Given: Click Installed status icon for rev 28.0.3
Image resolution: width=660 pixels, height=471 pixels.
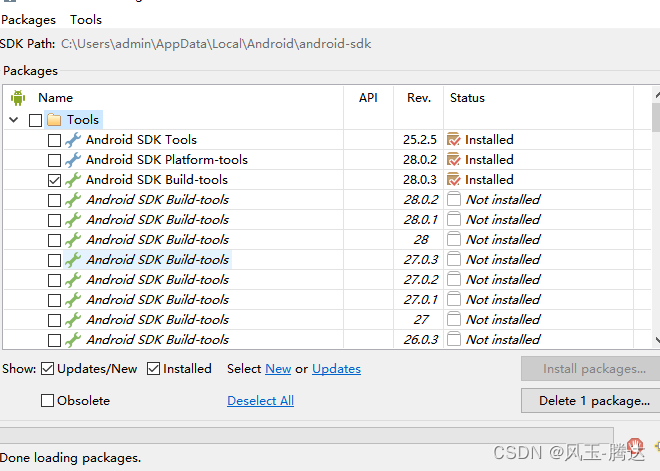Looking at the screenshot, I should coord(453,179).
